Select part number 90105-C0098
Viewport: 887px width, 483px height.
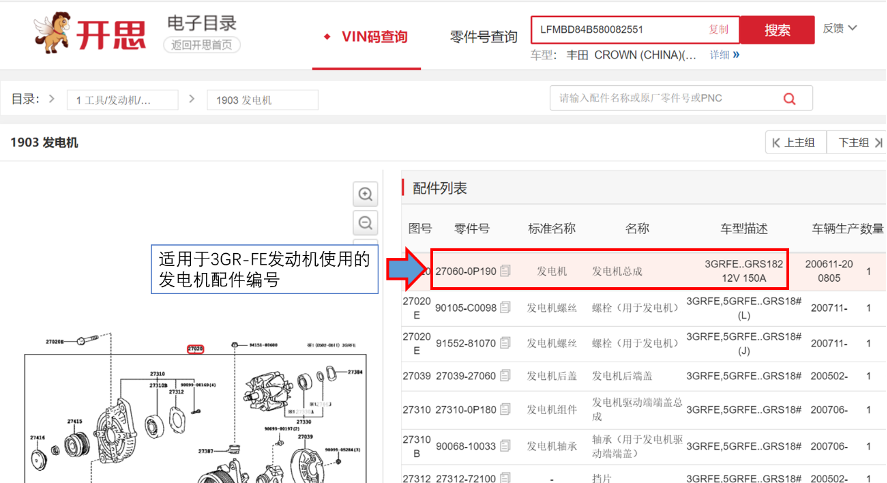coord(466,308)
